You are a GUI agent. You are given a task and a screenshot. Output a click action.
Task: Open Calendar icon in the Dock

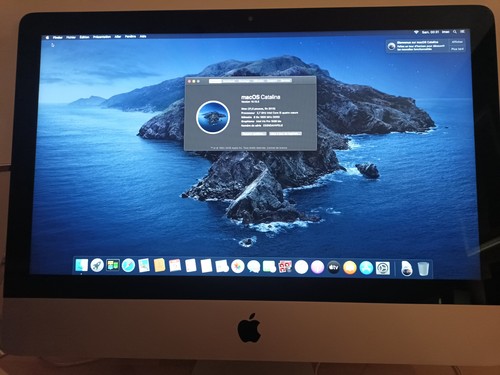point(175,266)
